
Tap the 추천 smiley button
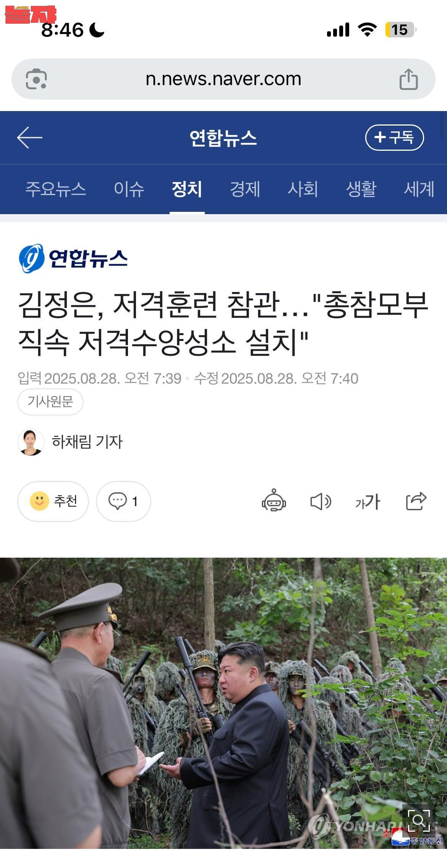53,501
